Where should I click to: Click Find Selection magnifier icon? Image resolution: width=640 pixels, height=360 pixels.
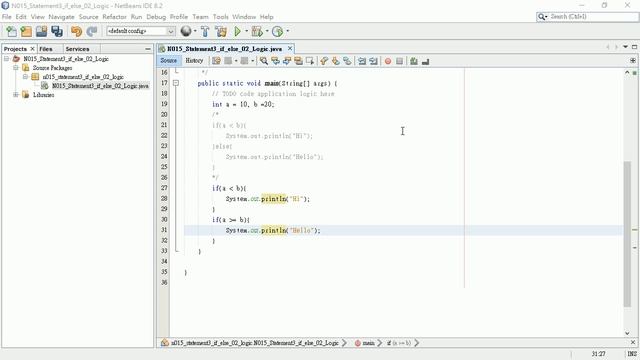click(264, 61)
